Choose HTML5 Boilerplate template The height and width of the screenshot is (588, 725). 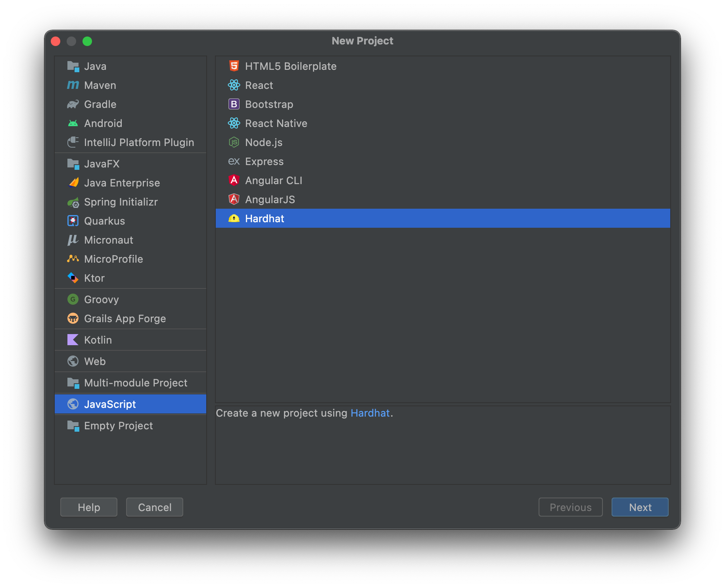pos(443,66)
